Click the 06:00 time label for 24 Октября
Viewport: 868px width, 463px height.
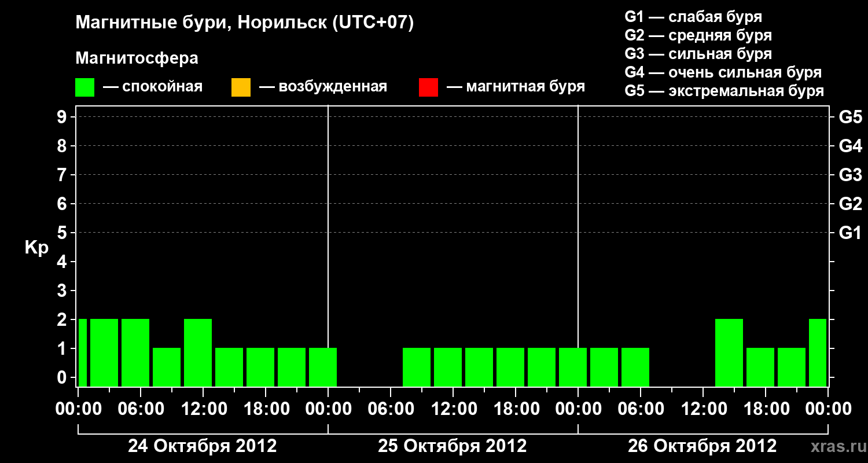(141, 409)
